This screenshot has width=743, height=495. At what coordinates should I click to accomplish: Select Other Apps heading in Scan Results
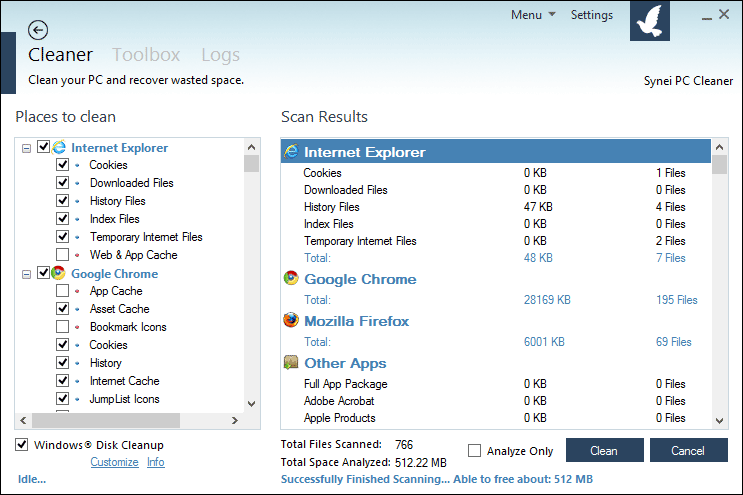click(x=345, y=363)
